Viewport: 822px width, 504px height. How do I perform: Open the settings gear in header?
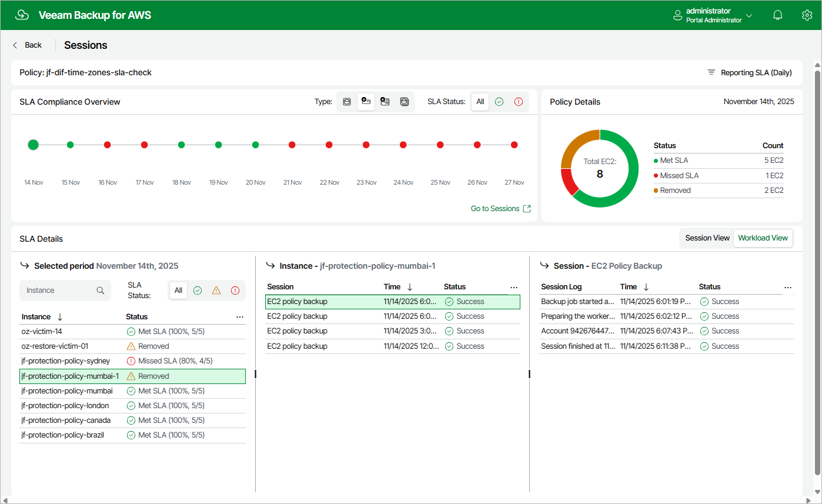click(807, 15)
